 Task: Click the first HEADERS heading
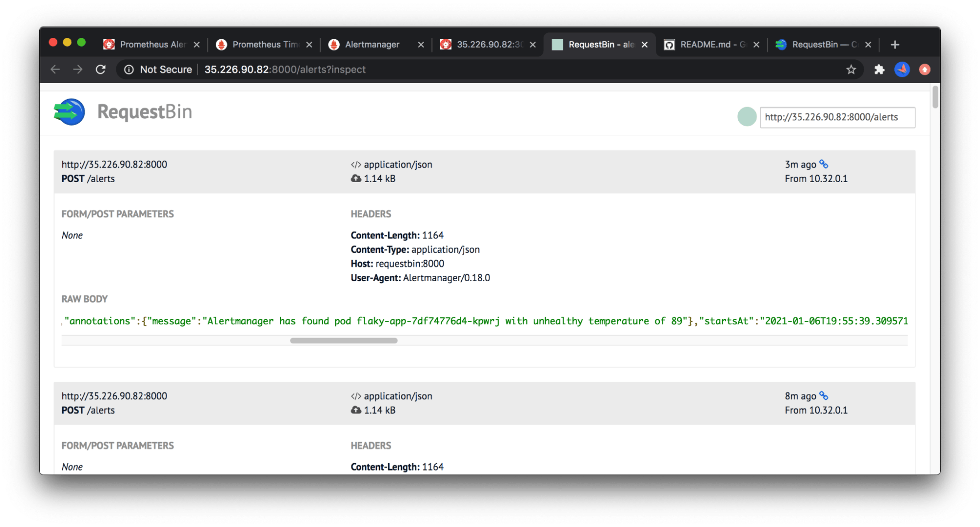371,214
